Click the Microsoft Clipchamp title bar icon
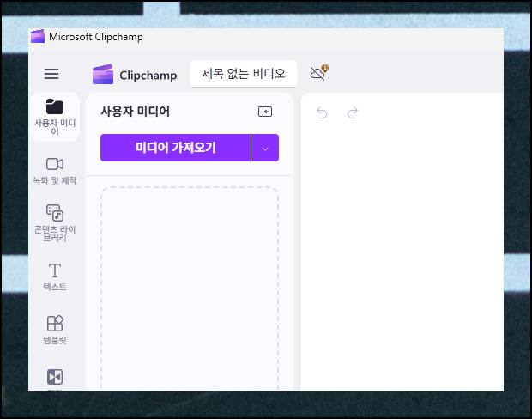Image resolution: width=532 pixels, height=419 pixels. 38,36
